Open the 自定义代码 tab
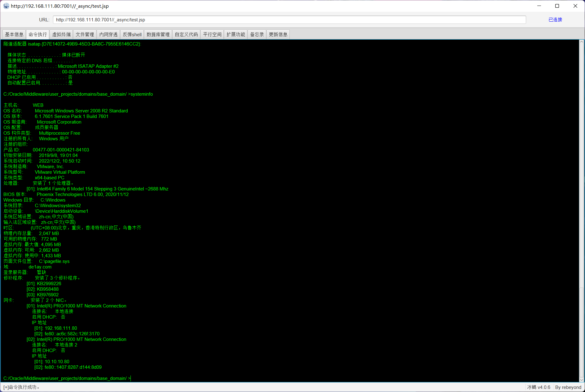The height and width of the screenshot is (392, 585). coord(186,34)
